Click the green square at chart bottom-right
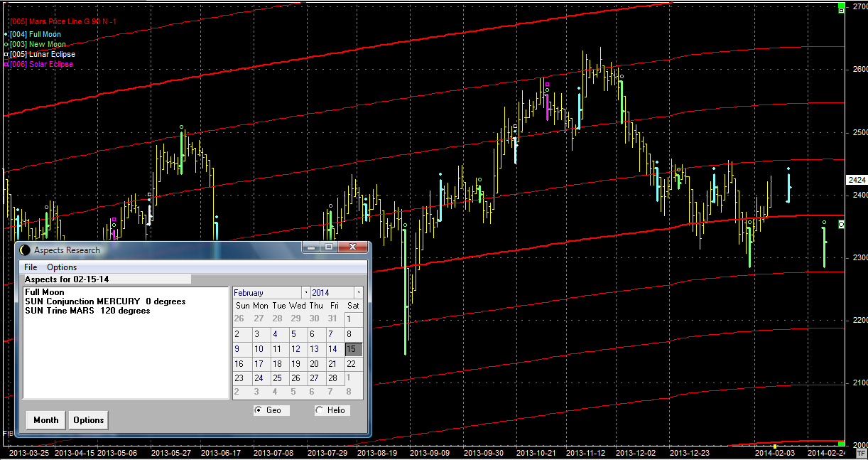Screen dimensions: 868x460 tap(842, 444)
